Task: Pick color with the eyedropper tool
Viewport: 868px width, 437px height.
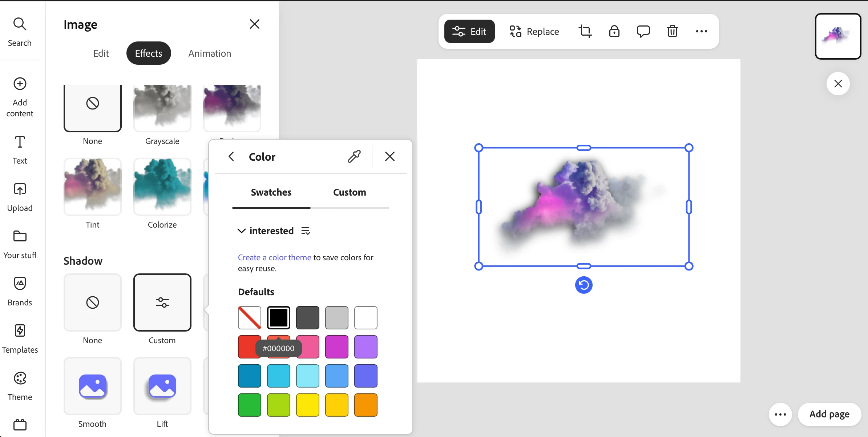Action: 354,156
